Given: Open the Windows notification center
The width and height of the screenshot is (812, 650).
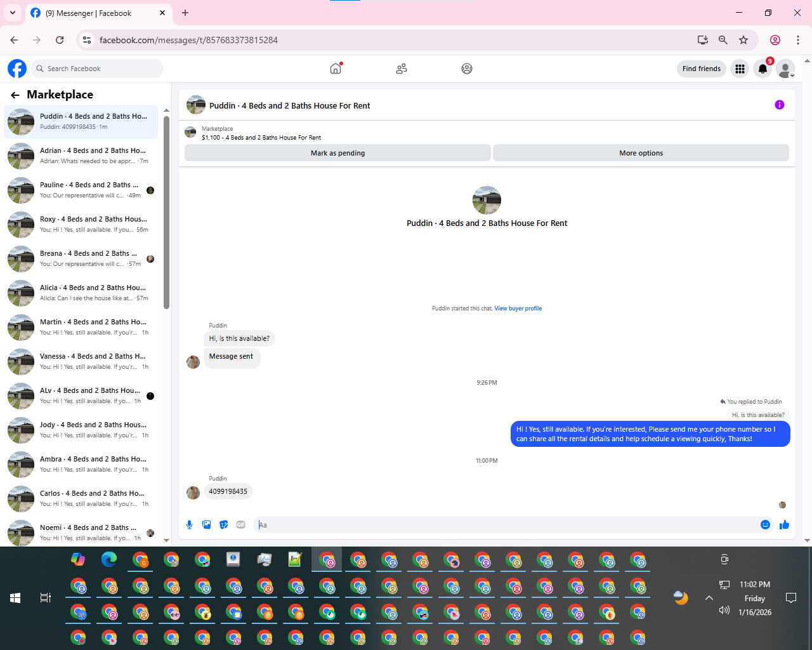Looking at the screenshot, I should coord(791,598).
